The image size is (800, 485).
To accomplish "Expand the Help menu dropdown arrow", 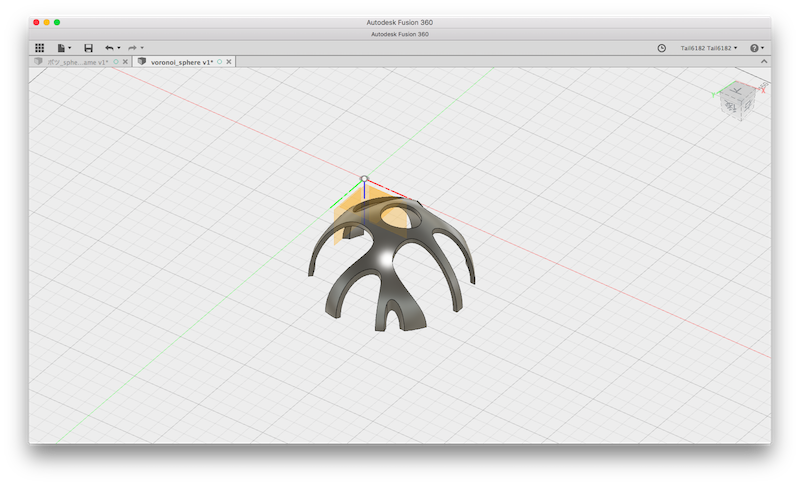I will tap(762, 48).
